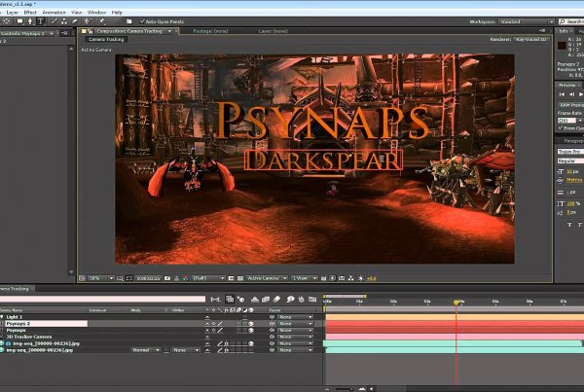
Task: Open the Animation menu
Action: coord(54,13)
